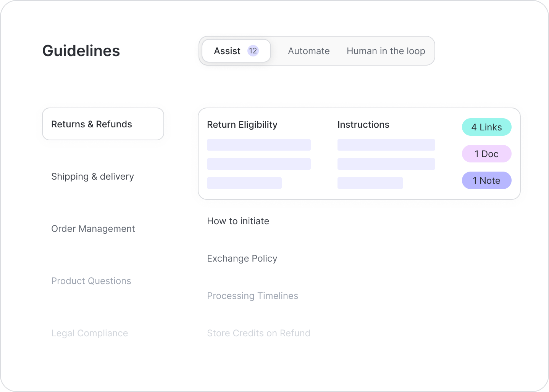
Task: Click first placeholder line under Return Eligibility
Action: pos(258,145)
